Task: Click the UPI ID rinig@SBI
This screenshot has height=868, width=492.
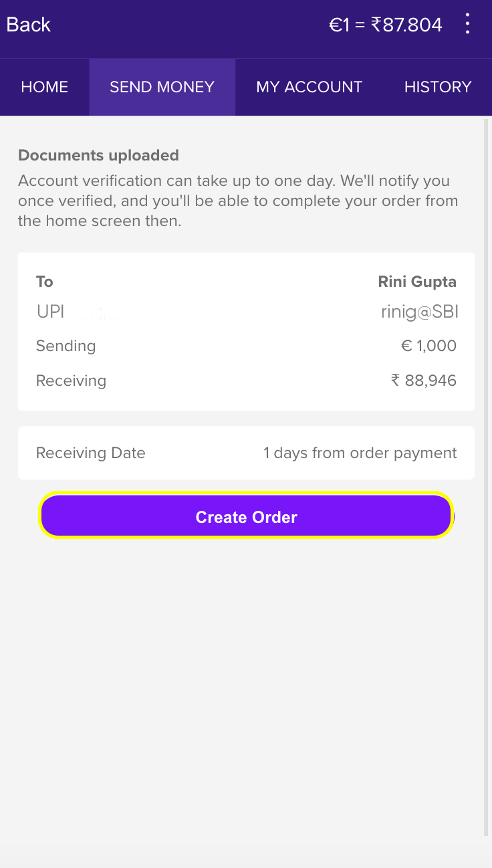Action: (420, 312)
